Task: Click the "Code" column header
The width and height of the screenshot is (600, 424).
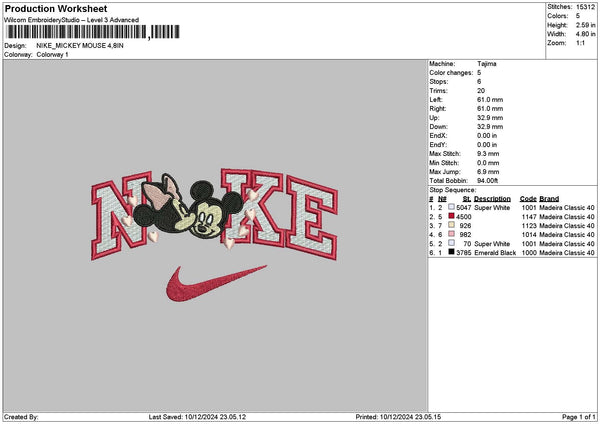Action: click(528, 199)
